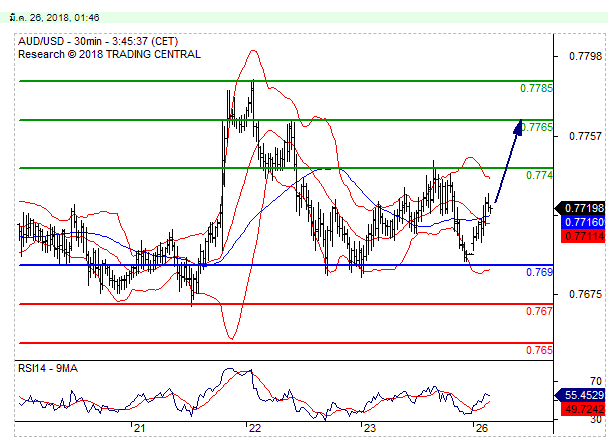Click the date axis label 23
Viewport: 608px width, 443px height.
(x=370, y=429)
